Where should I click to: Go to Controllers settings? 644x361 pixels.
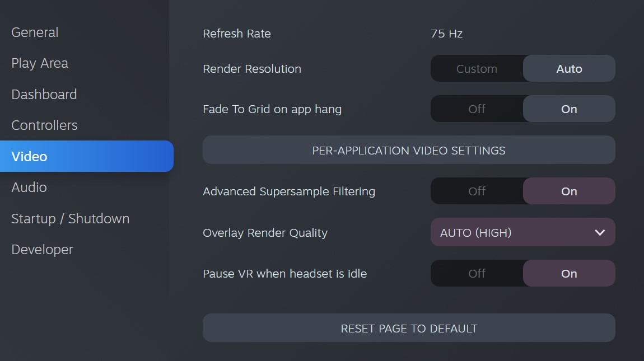44,125
